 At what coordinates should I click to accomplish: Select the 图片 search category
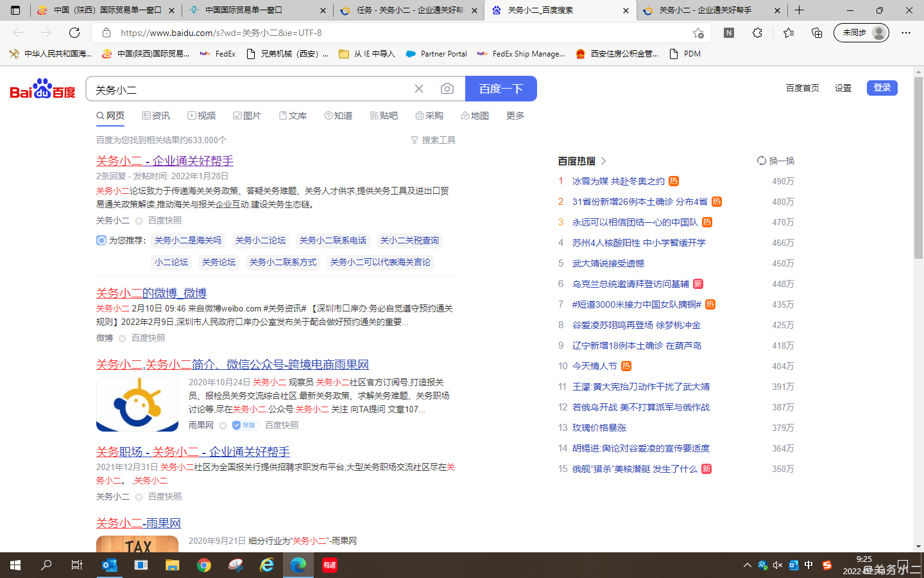247,116
